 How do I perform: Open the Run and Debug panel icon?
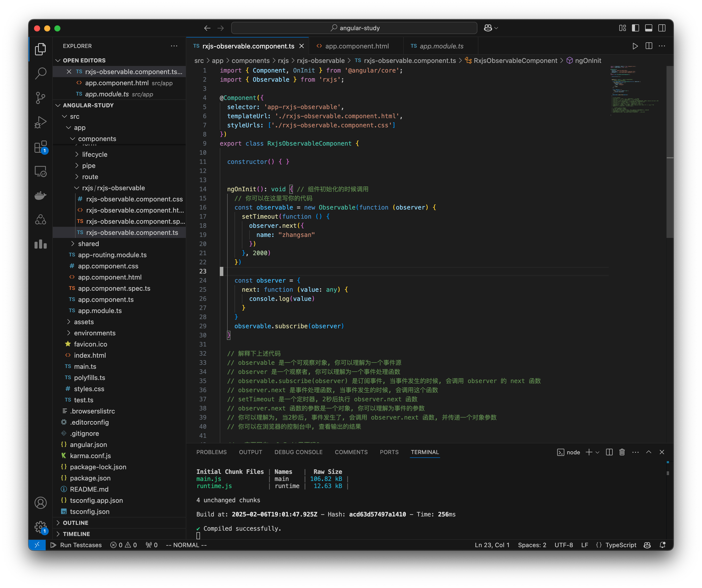tap(40, 122)
